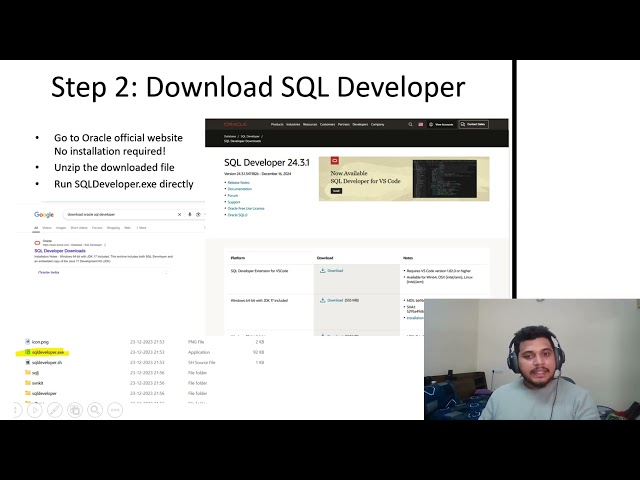Open the see all slides view

75,409
